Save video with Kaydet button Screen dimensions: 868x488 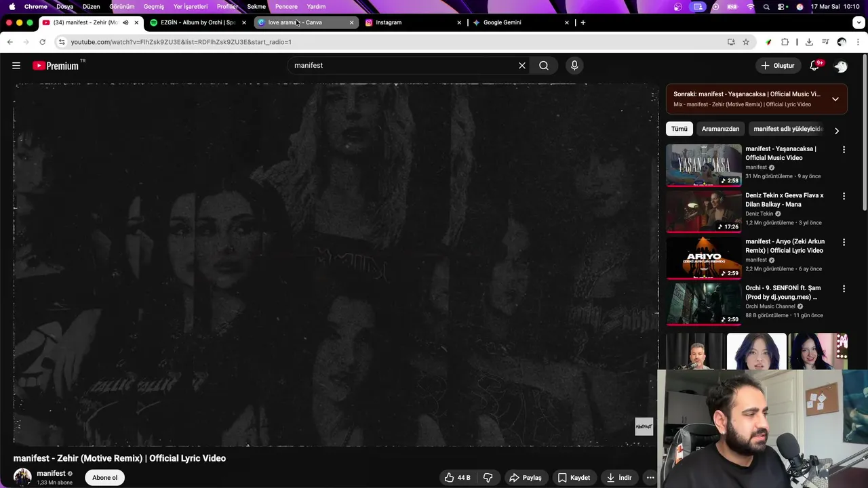(x=574, y=478)
